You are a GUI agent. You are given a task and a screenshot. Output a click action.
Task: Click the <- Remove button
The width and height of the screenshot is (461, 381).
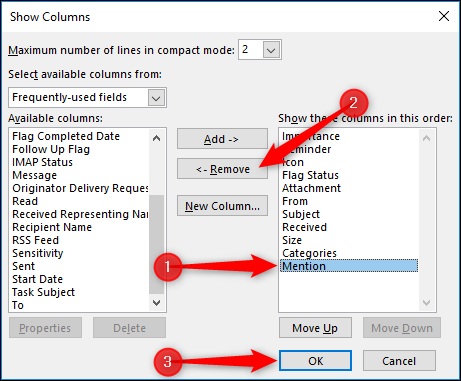222,169
